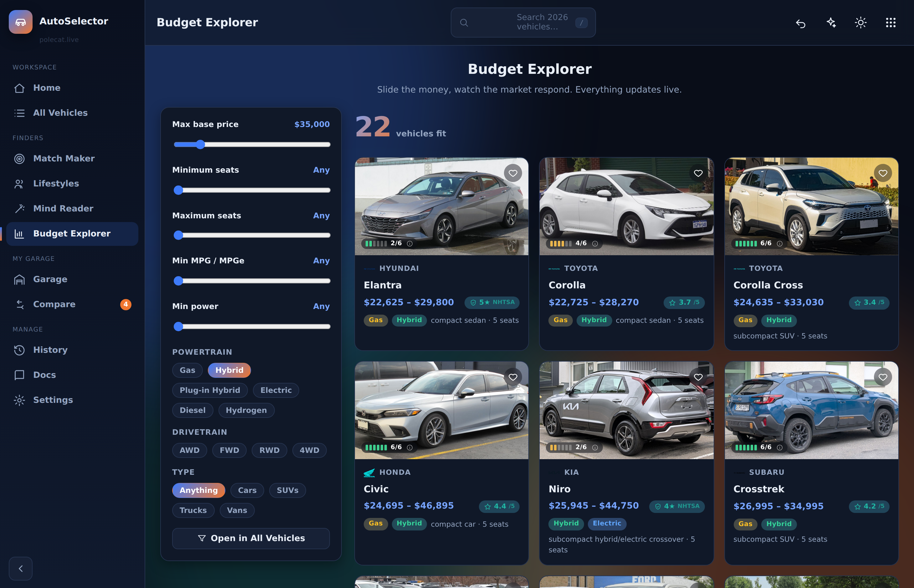914x588 pixels.
Task: Select the Trucks type chip
Action: coord(193,510)
